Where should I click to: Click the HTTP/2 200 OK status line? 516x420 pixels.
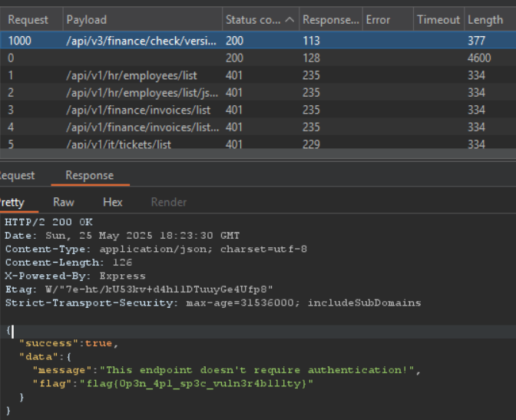[x=48, y=222]
